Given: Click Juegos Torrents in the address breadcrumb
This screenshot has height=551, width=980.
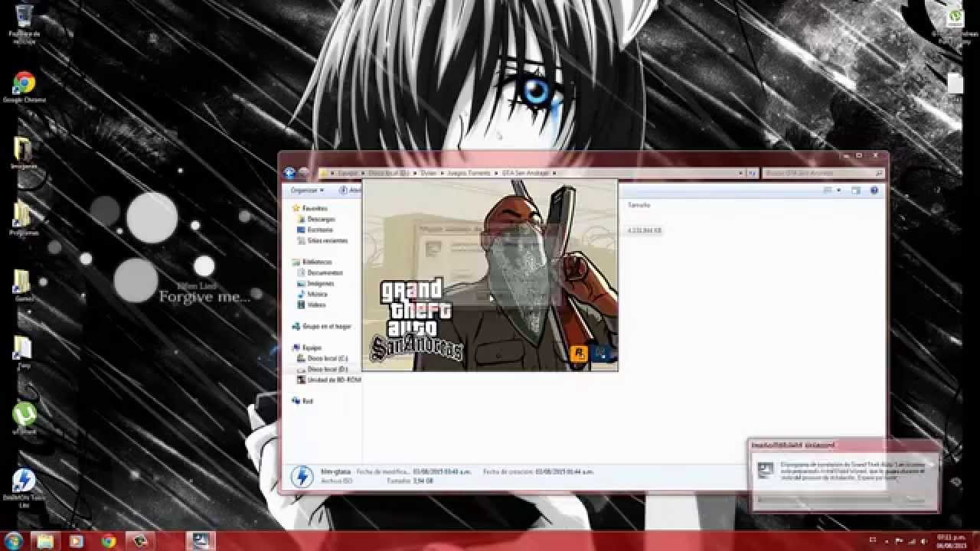Looking at the screenshot, I should 469,173.
